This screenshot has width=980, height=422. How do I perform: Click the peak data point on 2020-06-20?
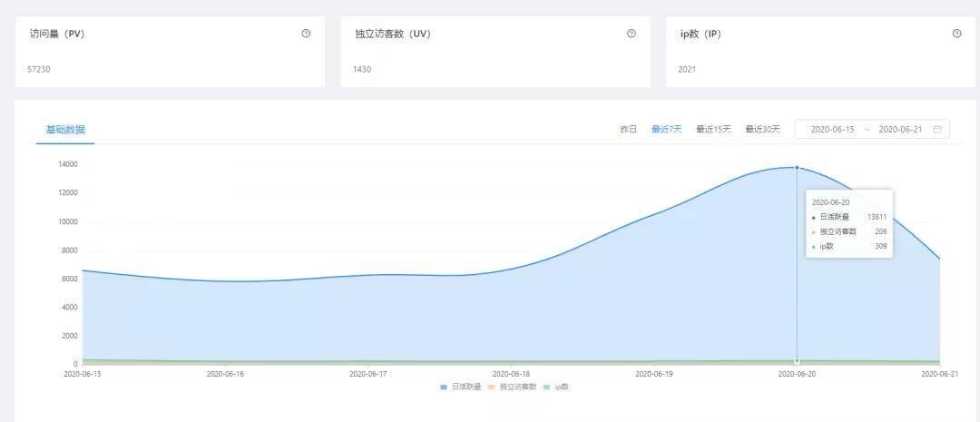coord(797,168)
